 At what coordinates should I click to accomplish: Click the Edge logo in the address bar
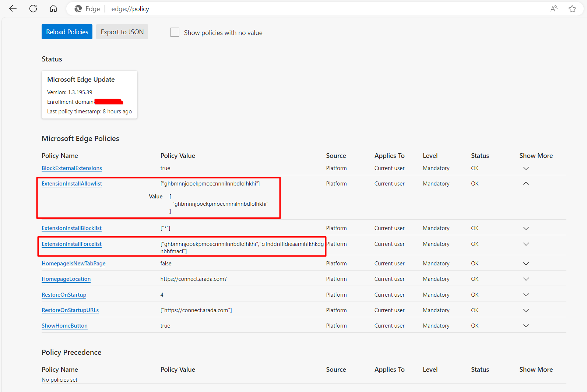pyautogui.click(x=78, y=9)
